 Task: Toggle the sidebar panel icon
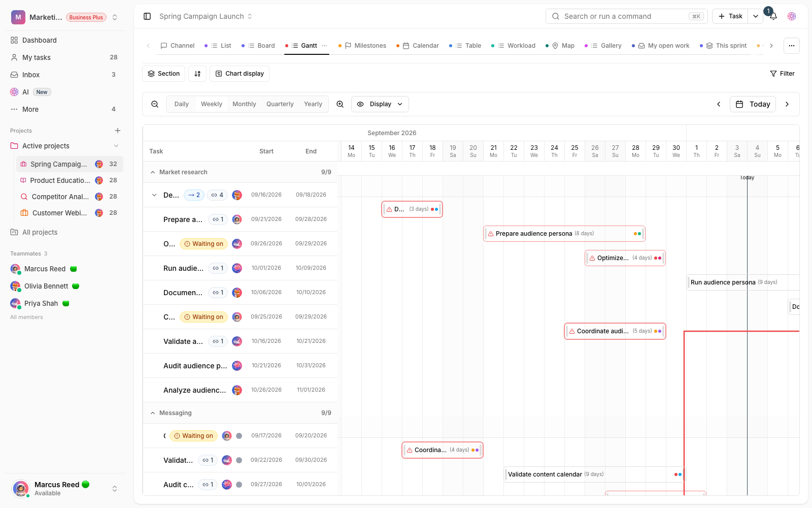pyautogui.click(x=147, y=16)
